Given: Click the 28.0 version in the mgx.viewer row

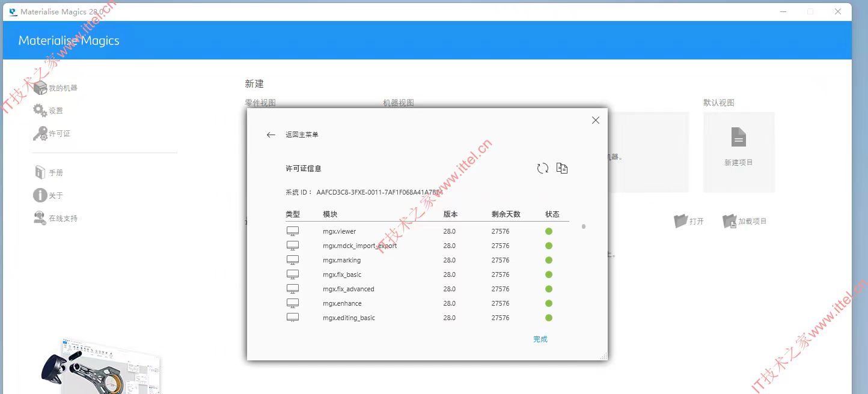Looking at the screenshot, I should coord(450,231).
